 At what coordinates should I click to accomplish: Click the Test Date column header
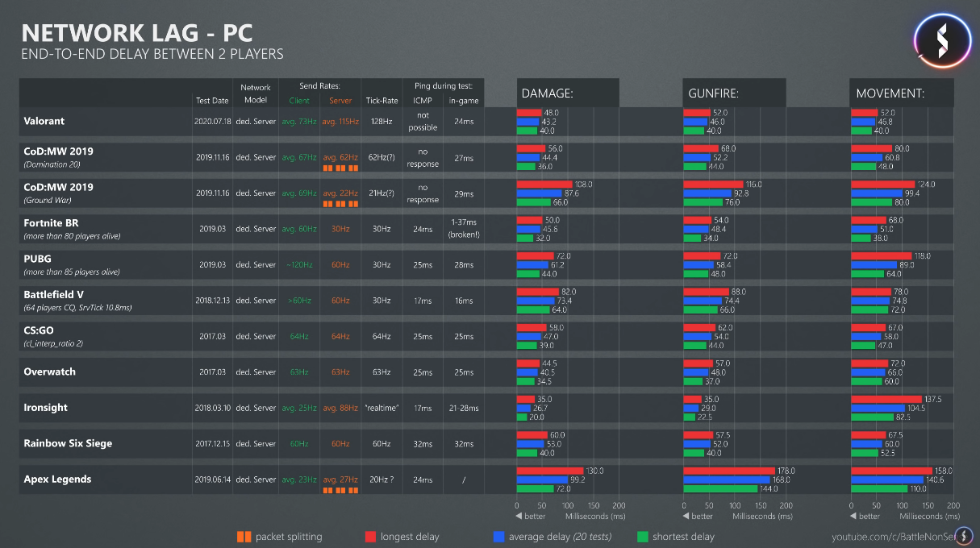[212, 101]
